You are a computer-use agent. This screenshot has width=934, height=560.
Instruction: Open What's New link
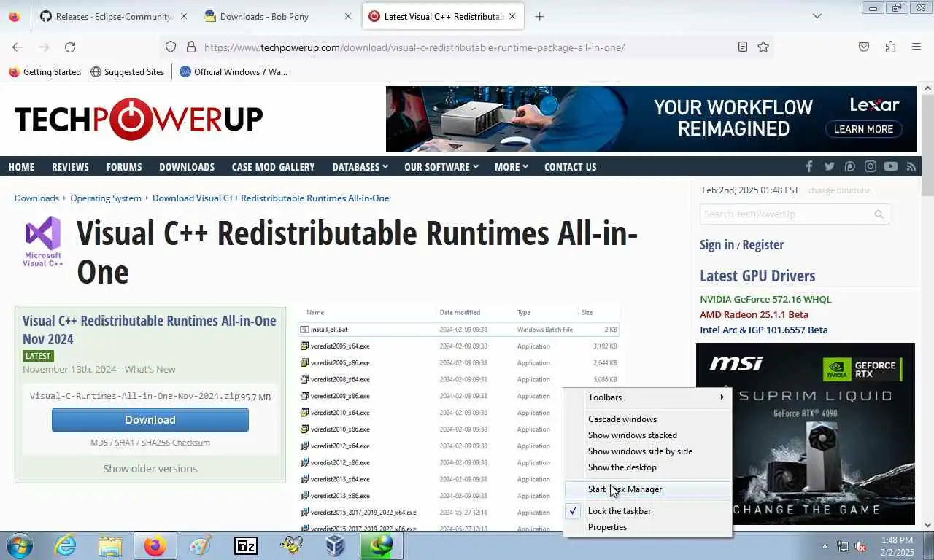click(x=150, y=369)
